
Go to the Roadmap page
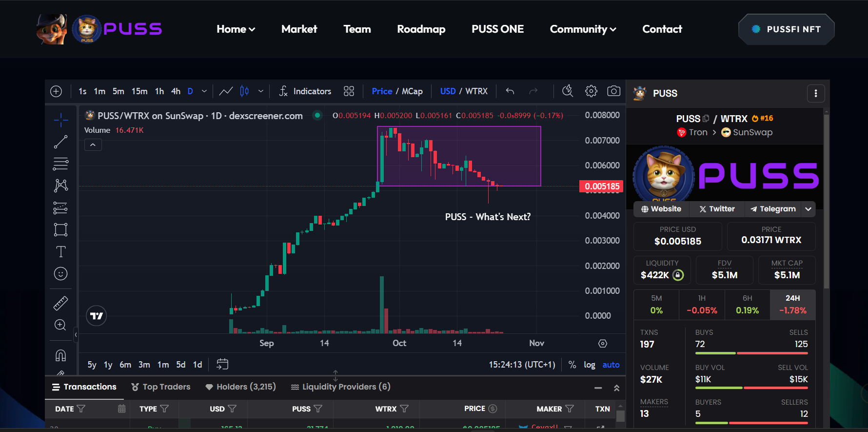tap(421, 29)
